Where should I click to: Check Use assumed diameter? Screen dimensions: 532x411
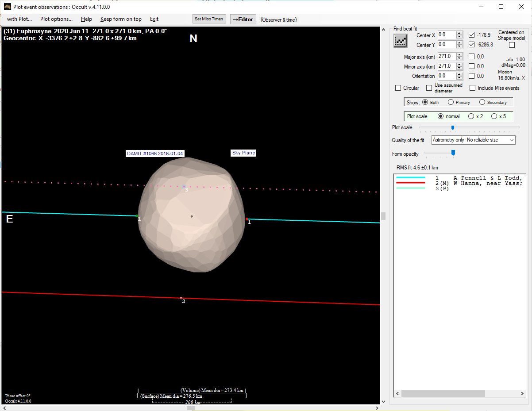pos(429,88)
